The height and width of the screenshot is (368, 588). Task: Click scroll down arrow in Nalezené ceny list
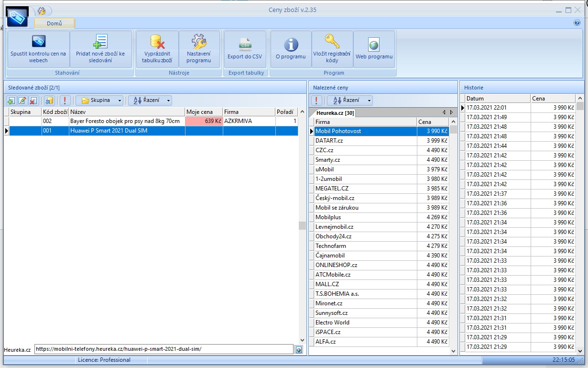coord(453,351)
